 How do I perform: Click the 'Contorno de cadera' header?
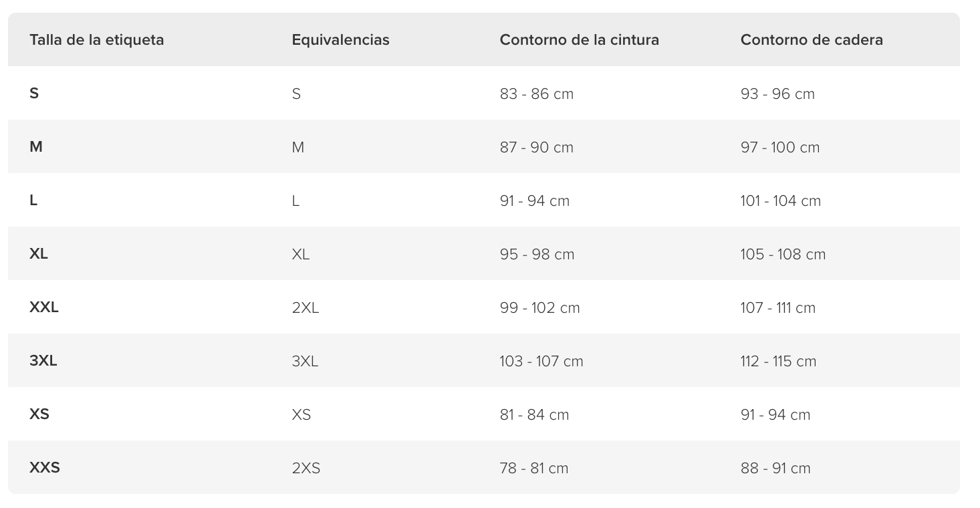click(x=812, y=39)
